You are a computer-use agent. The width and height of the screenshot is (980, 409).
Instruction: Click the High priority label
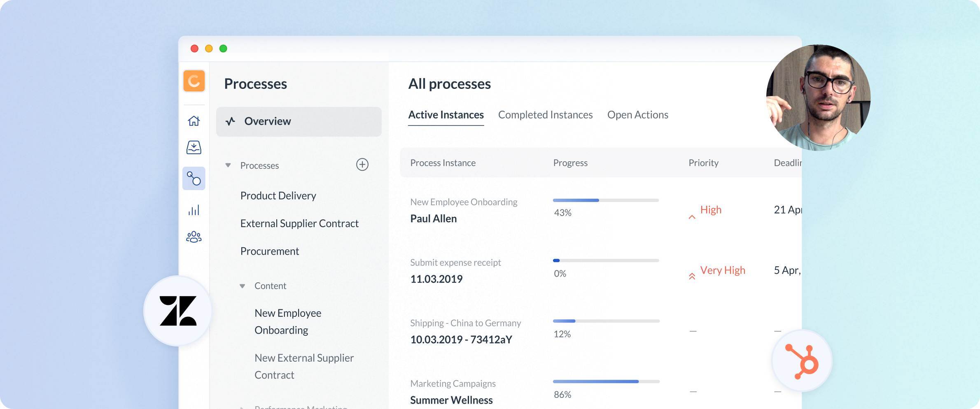coord(711,210)
